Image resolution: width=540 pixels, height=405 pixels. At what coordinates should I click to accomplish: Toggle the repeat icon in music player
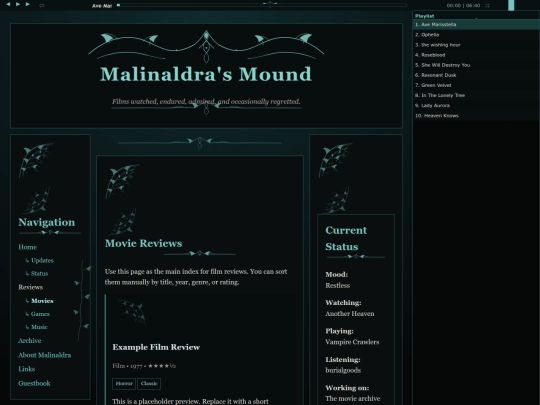[42, 5]
